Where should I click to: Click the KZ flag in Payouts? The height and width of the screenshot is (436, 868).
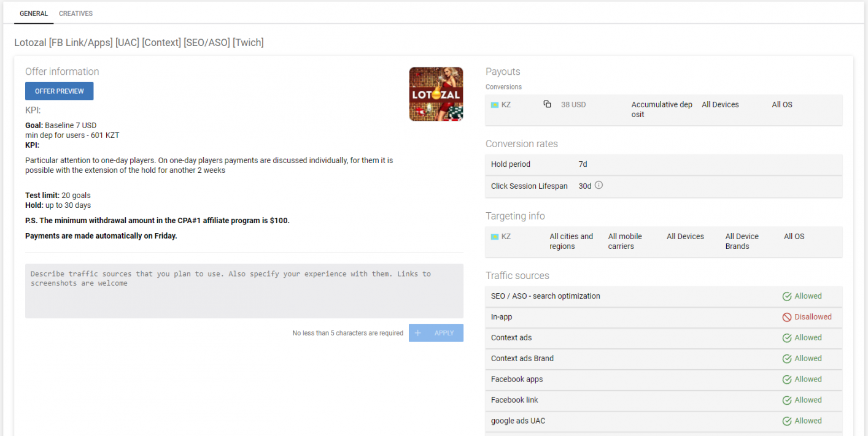495,105
